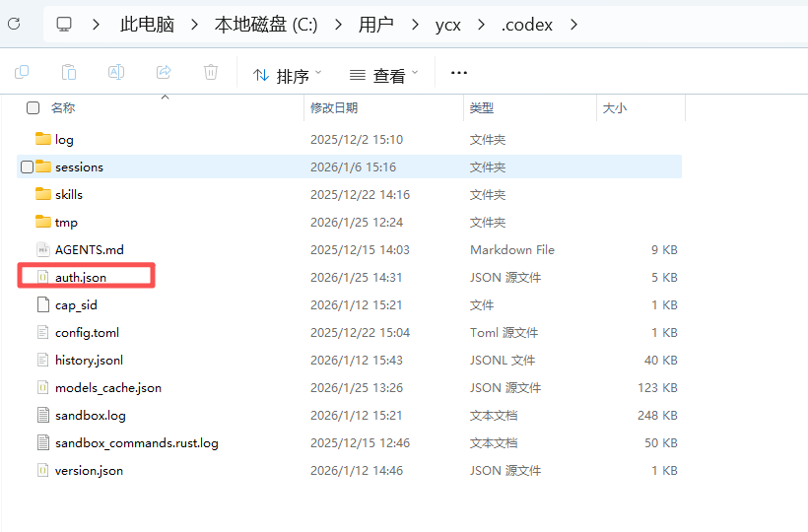Click the Delete trash bin icon
Viewport: 808px width, 532px height.
coord(211,72)
